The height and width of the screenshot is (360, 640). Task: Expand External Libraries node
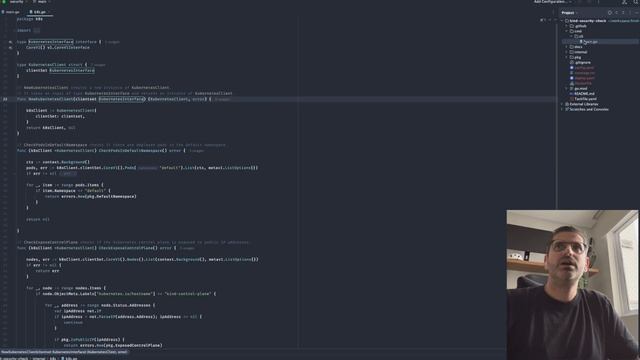(x=562, y=104)
